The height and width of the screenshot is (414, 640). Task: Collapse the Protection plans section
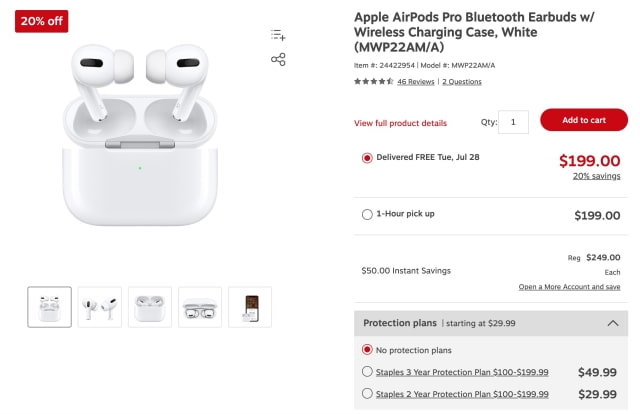(x=613, y=323)
